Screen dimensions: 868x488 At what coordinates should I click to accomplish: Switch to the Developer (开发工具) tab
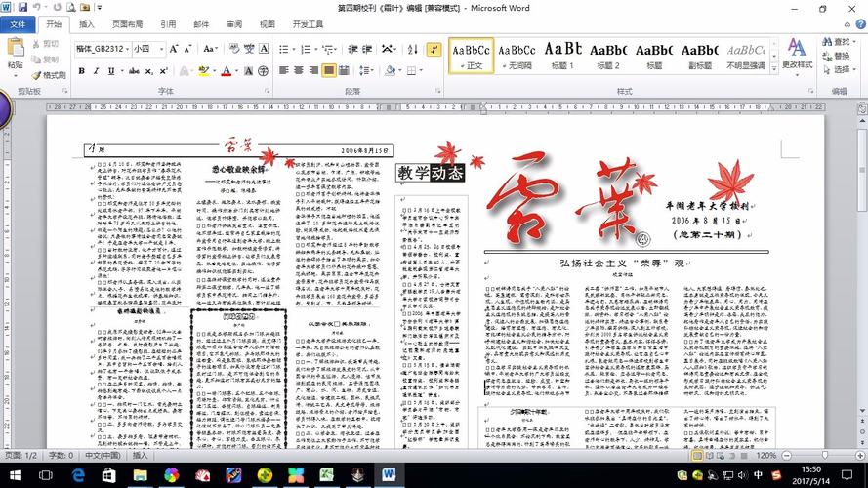[x=308, y=24]
